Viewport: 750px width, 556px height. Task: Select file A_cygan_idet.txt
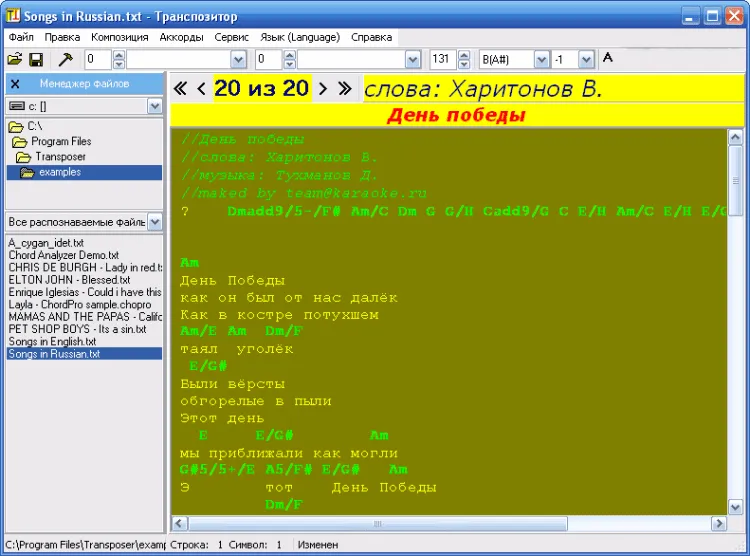[x=46, y=243]
